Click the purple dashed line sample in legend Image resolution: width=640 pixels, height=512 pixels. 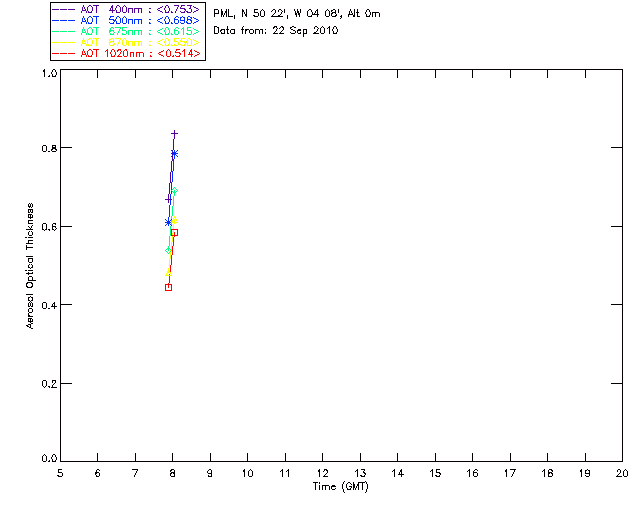coord(64,9)
